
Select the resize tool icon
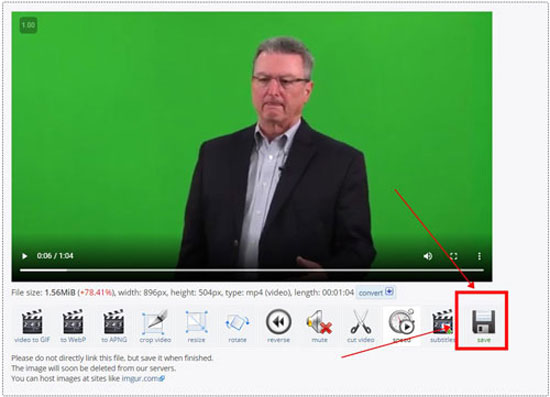pyautogui.click(x=196, y=325)
